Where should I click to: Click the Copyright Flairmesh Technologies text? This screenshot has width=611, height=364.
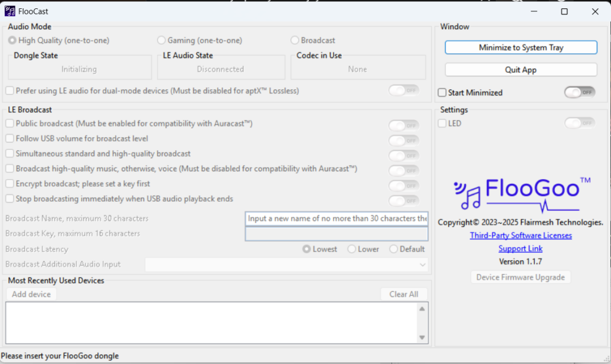click(x=520, y=223)
